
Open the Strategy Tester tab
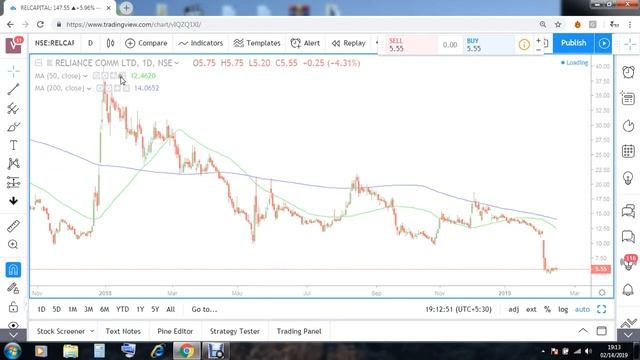pyautogui.click(x=235, y=331)
